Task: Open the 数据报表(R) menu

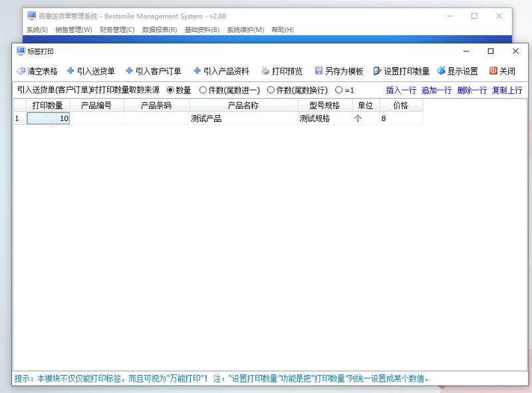Action: tap(160, 30)
